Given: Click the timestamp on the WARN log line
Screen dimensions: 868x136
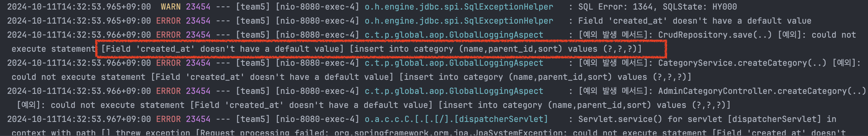Looking at the screenshot, I should click(79, 7).
